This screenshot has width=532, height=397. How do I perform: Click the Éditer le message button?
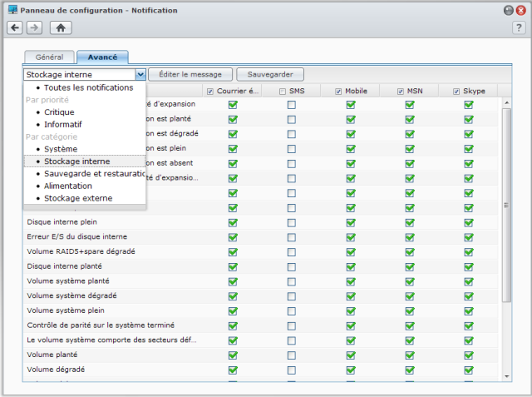pyautogui.click(x=191, y=74)
